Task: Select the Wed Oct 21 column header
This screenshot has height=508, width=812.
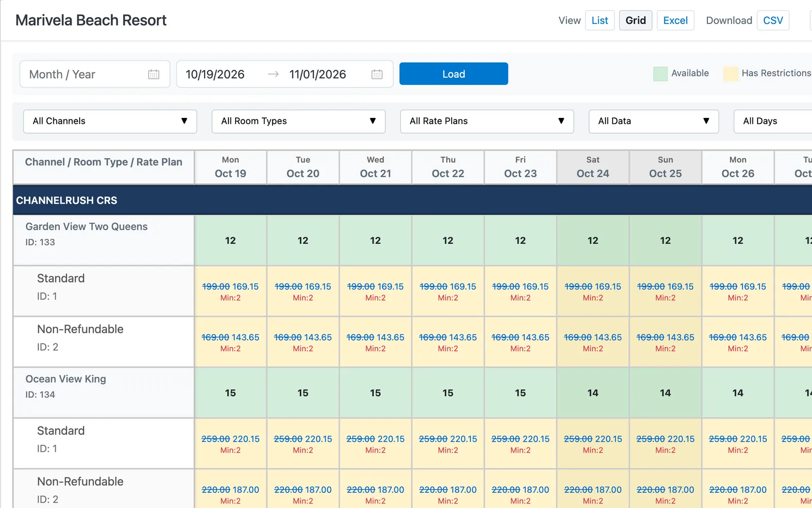Action: pos(376,167)
